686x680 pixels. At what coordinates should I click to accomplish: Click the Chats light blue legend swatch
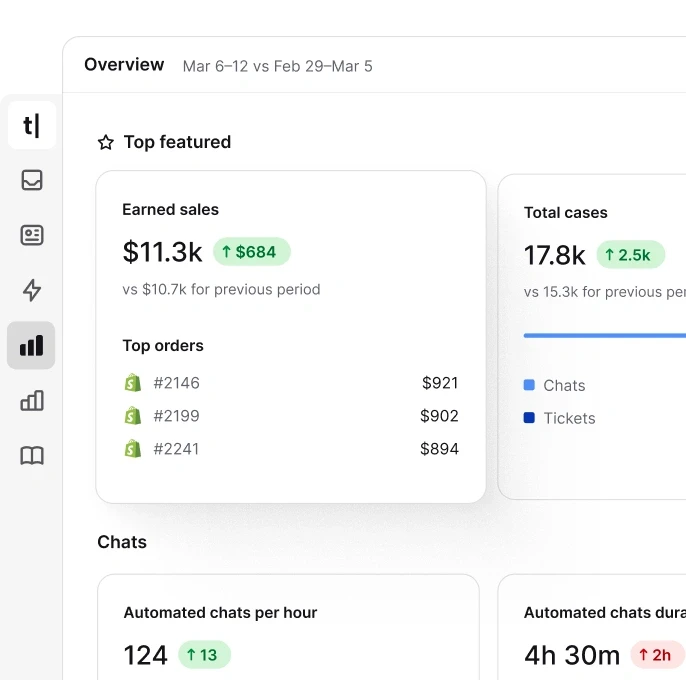(529, 385)
